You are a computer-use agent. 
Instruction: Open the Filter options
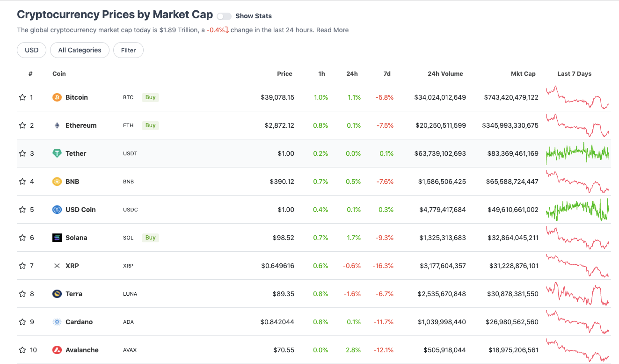click(128, 50)
